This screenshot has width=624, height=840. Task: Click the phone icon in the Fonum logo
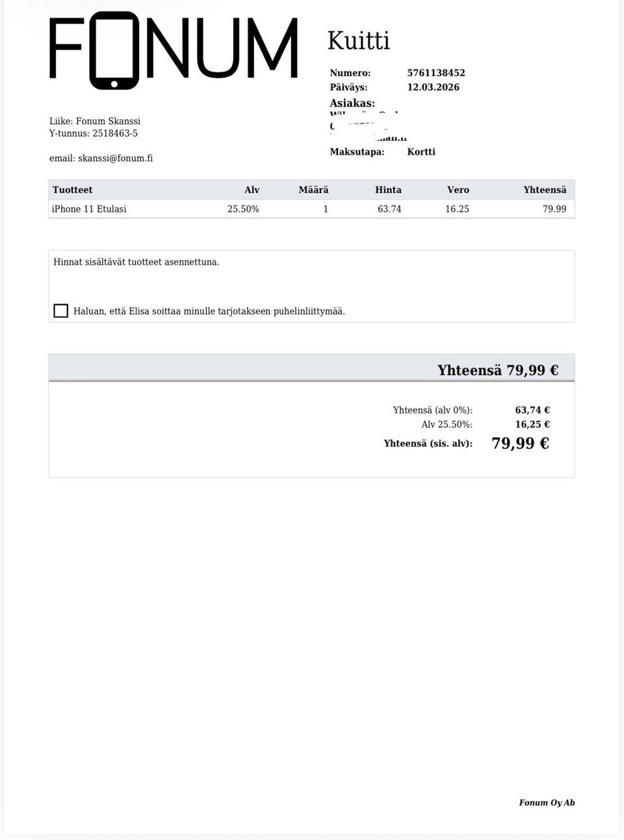pos(114,51)
